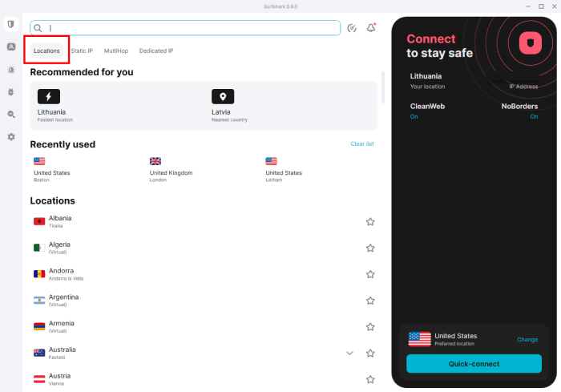Click the locations list scrollbar
Screen dimensions: 561x392
[383, 87]
